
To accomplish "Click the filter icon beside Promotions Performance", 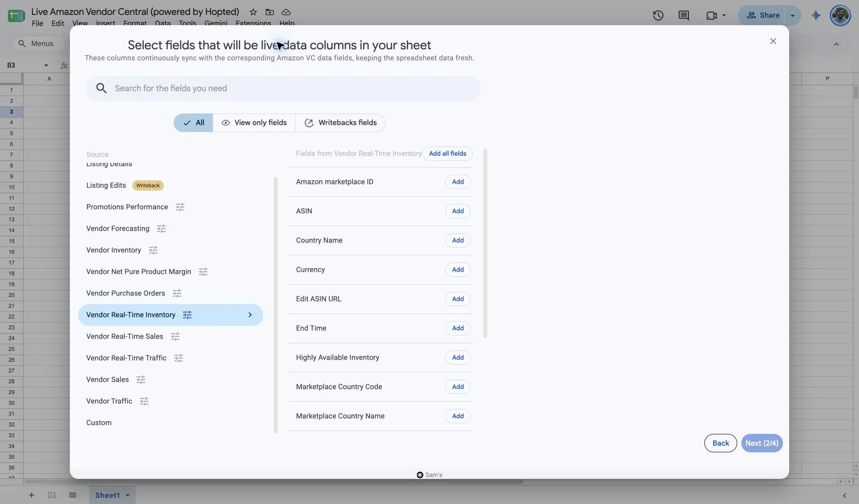I will [180, 207].
